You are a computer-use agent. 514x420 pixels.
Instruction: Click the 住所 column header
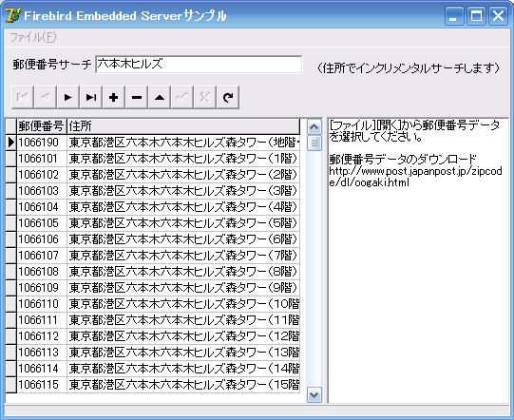(183, 126)
